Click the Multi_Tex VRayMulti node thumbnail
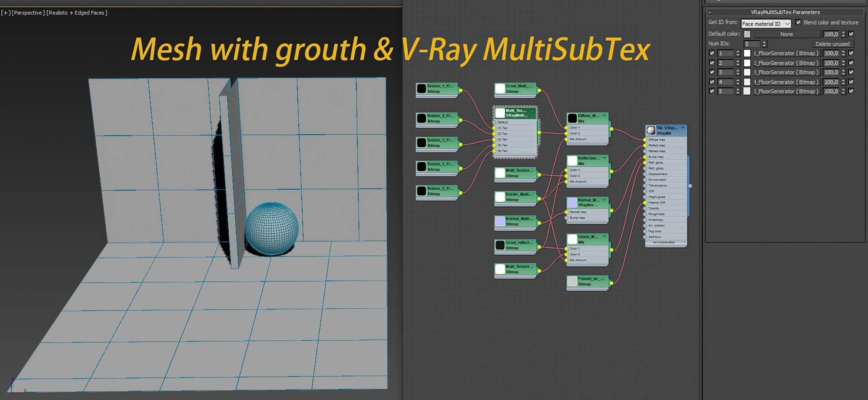868x400 pixels. 500,113
